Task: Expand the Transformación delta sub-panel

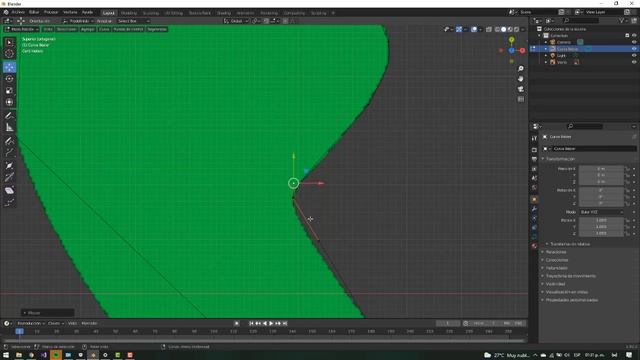Action: pyautogui.click(x=569, y=244)
